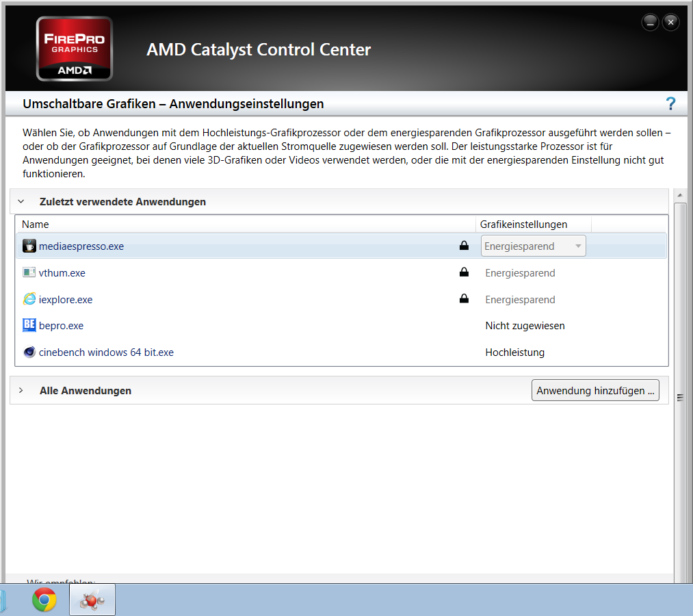Click Energiesparend setting for vthum.exe
This screenshot has height=616, width=693.
coord(520,273)
